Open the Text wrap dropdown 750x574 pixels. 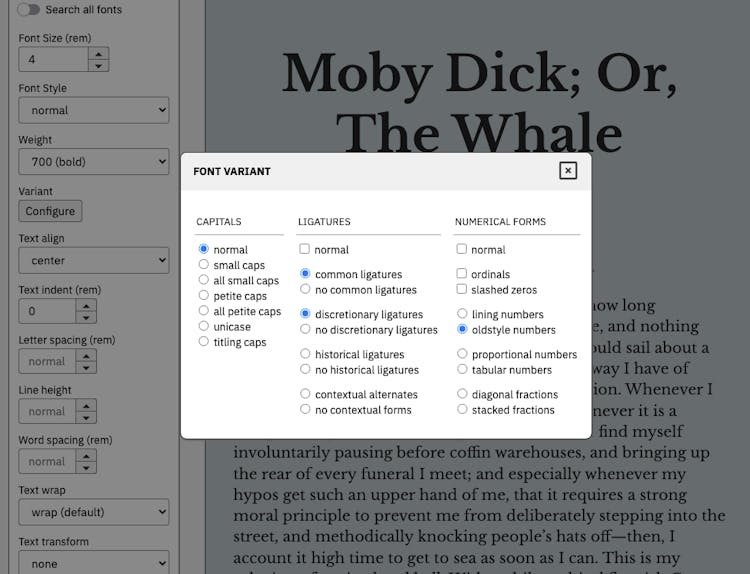pos(93,513)
